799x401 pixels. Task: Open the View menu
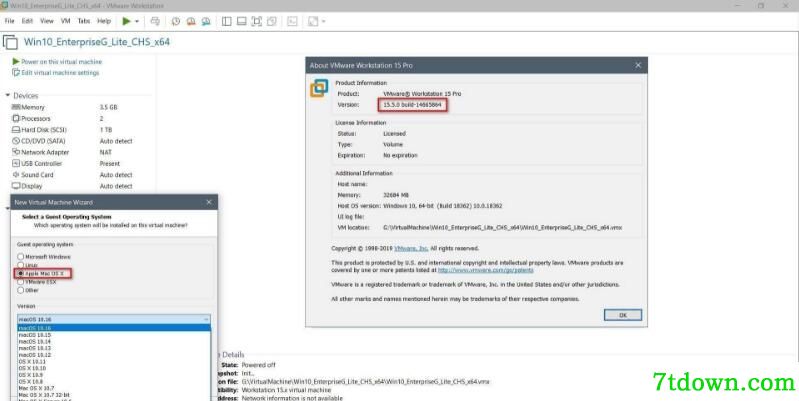(x=47, y=21)
